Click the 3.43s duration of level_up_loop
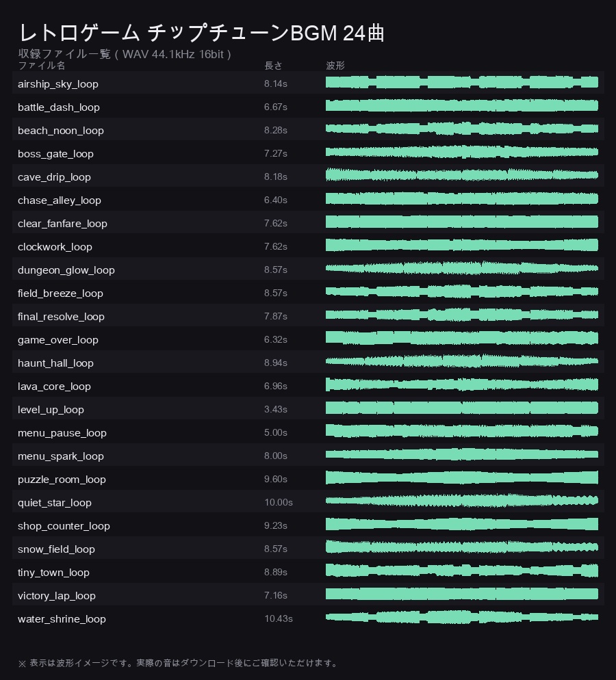616x680 pixels. click(275, 409)
